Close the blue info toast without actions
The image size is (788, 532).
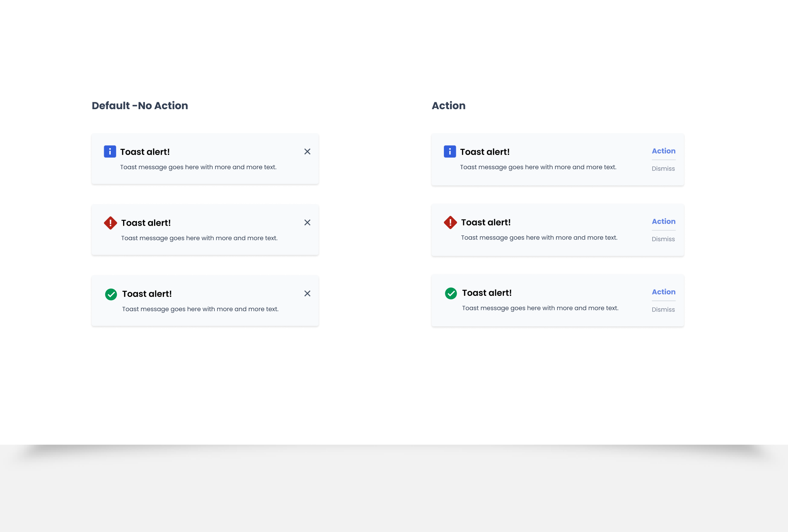tap(307, 151)
